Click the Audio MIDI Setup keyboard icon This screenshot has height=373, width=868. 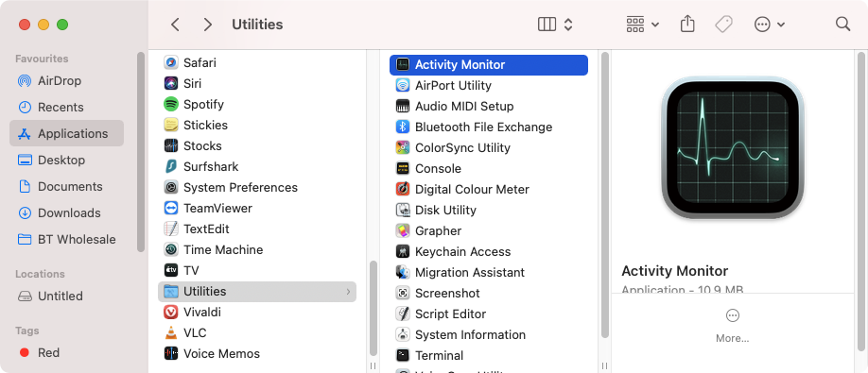(403, 106)
